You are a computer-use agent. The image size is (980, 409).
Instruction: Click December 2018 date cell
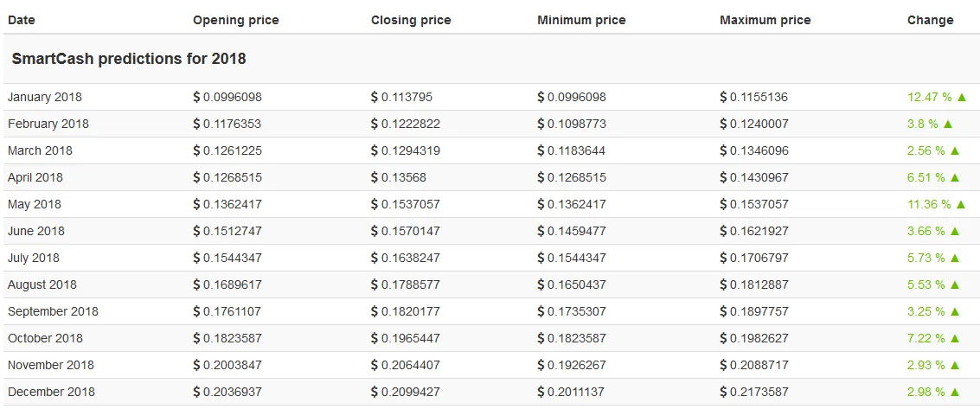(51, 392)
